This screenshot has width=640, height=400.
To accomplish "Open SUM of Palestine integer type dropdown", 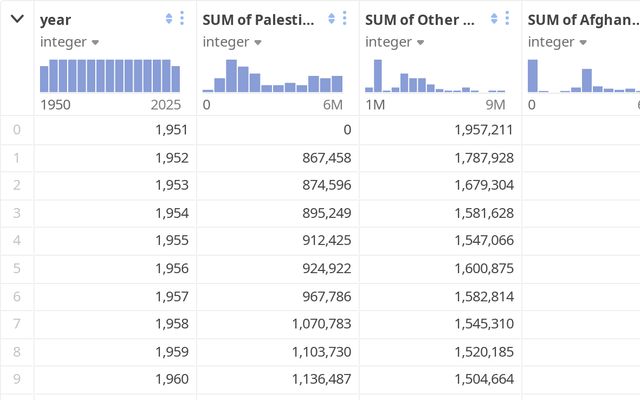I will (232, 42).
